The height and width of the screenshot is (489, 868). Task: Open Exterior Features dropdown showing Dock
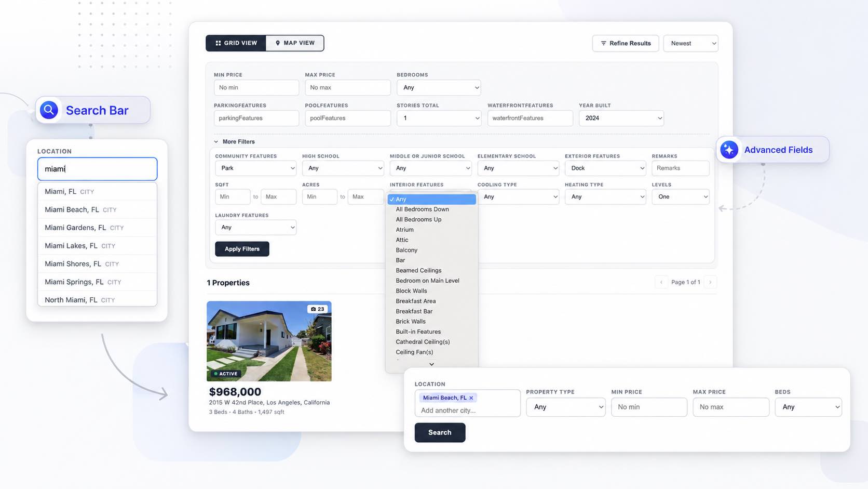click(605, 168)
